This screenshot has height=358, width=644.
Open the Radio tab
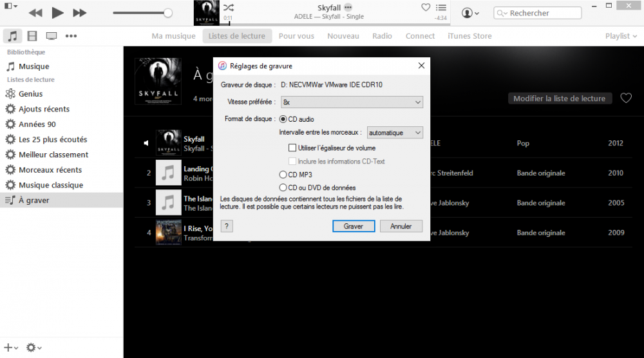click(x=382, y=36)
